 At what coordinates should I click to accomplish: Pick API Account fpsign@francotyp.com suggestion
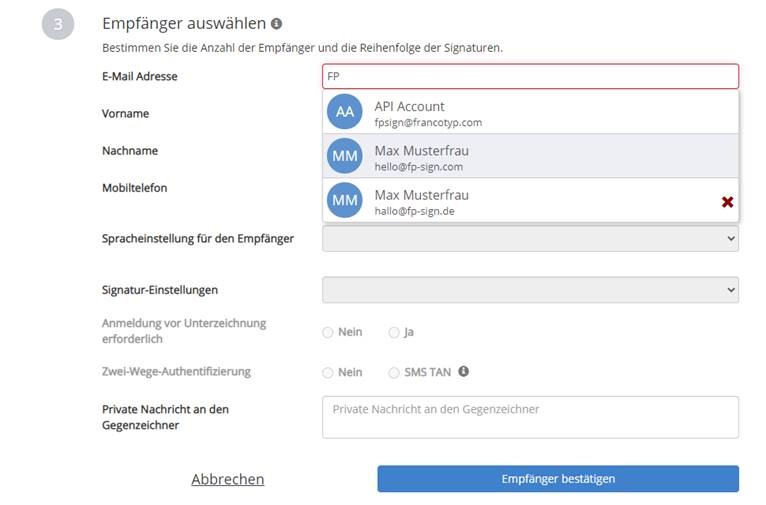(x=530, y=112)
